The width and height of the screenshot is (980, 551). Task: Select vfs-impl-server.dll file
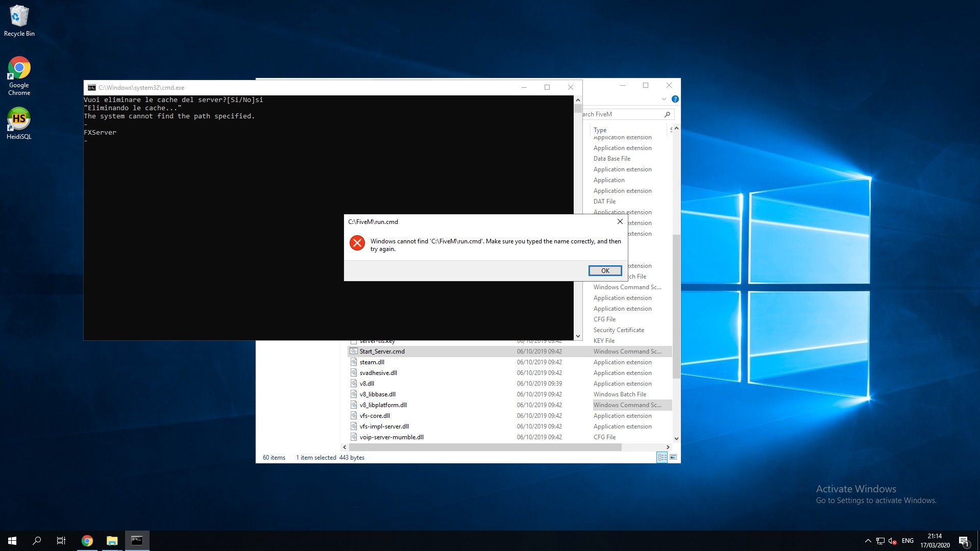(x=384, y=427)
